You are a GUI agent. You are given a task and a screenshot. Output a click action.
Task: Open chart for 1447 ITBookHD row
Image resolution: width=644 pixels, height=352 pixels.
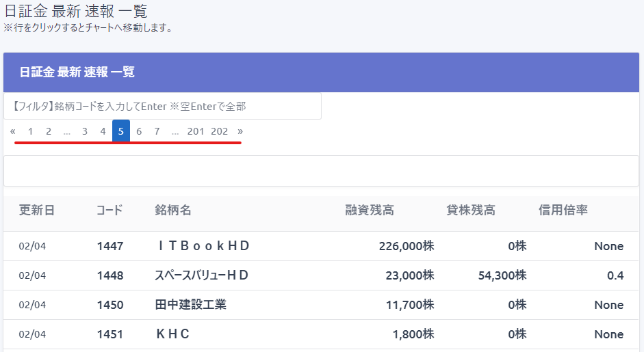pyautogui.click(x=203, y=246)
